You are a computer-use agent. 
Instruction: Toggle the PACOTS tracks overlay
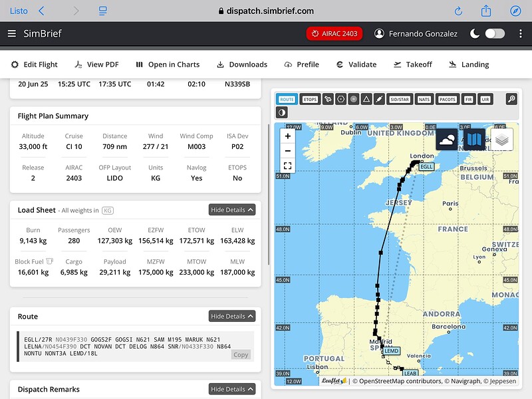pos(447,99)
